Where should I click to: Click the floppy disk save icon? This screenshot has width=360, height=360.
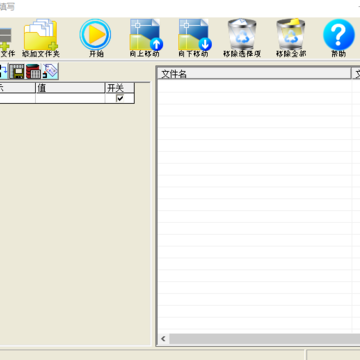17,71
